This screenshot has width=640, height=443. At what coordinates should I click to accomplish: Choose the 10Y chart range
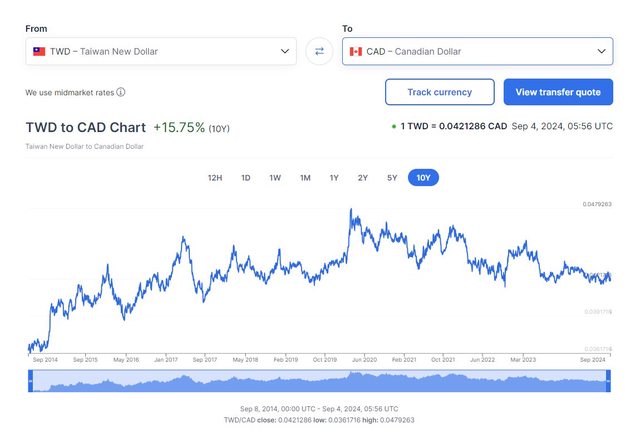[423, 178]
